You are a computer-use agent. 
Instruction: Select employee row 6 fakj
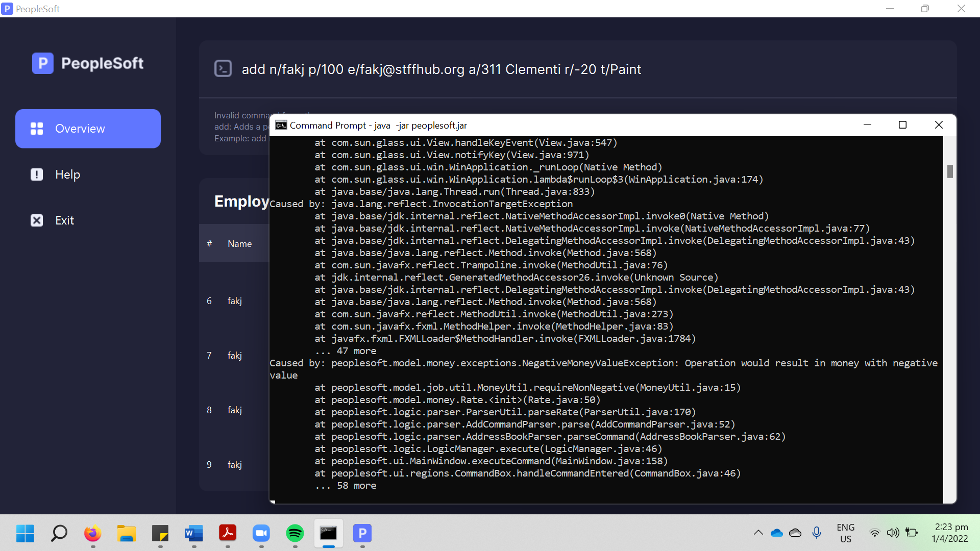[234, 301]
